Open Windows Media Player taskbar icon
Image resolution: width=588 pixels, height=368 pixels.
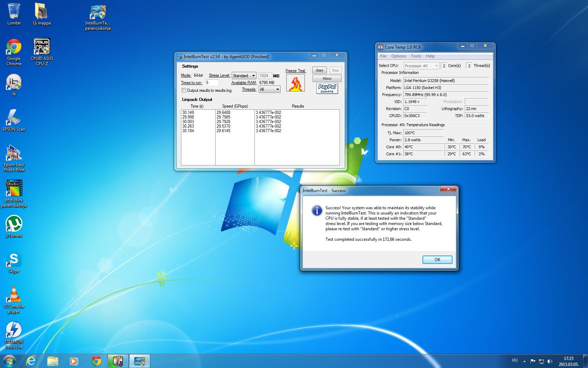(x=74, y=361)
